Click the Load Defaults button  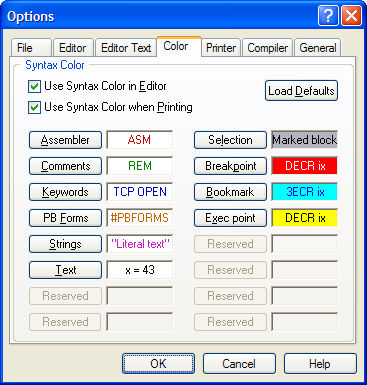301,91
